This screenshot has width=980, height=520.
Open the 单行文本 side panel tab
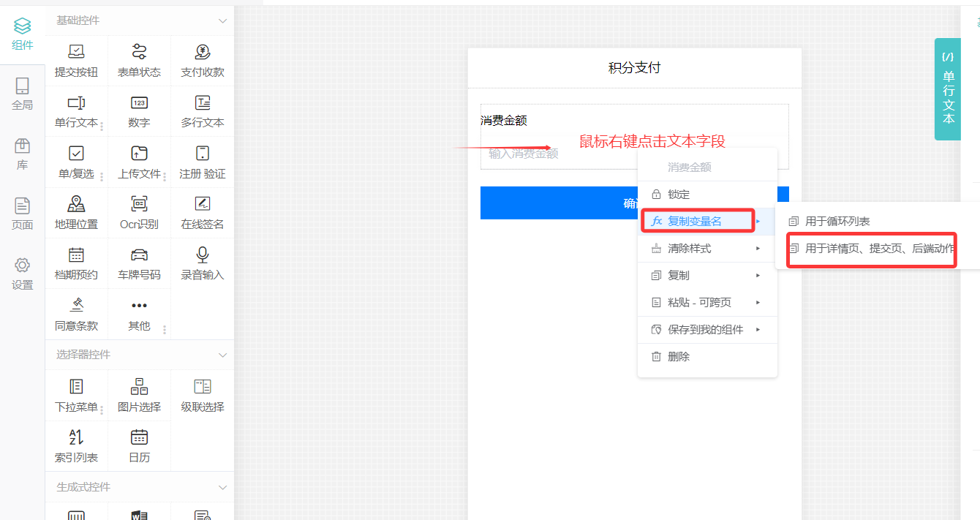point(948,89)
